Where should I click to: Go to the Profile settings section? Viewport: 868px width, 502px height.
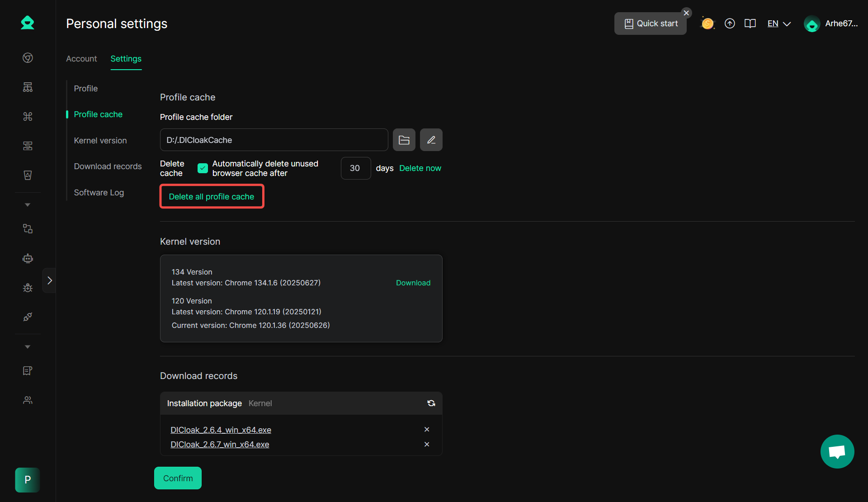click(86, 89)
